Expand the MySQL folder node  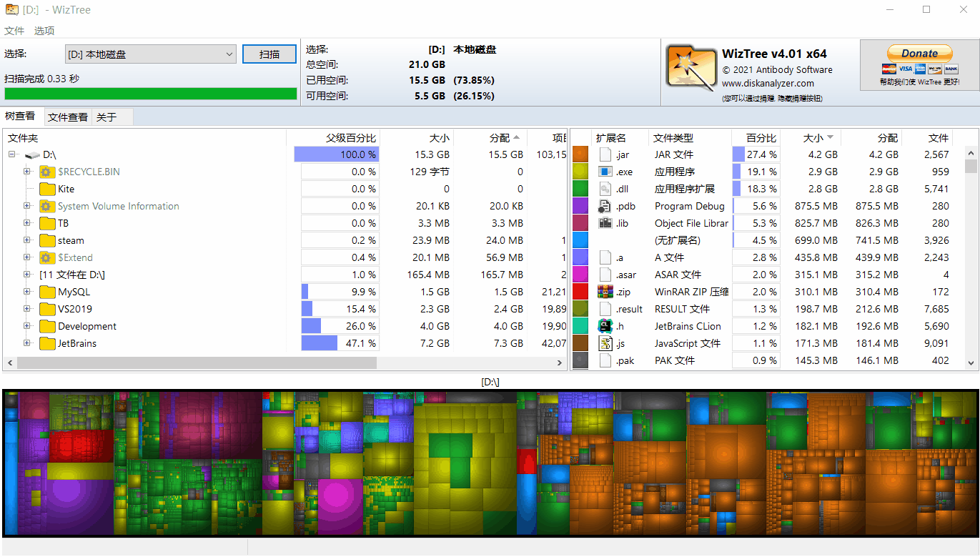[27, 292]
